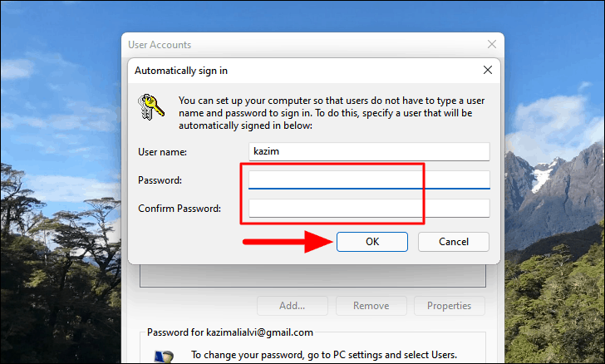Screen dimensions: 605x364
Task: Click the User Accounts title bar
Action: pos(301,45)
